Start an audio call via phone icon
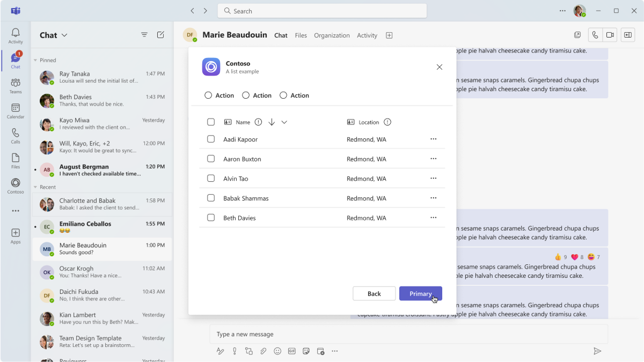 [595, 35]
